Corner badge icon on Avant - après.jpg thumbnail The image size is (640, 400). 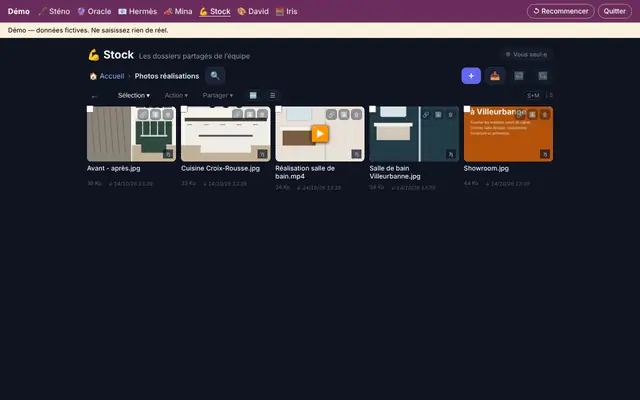[x=168, y=154]
